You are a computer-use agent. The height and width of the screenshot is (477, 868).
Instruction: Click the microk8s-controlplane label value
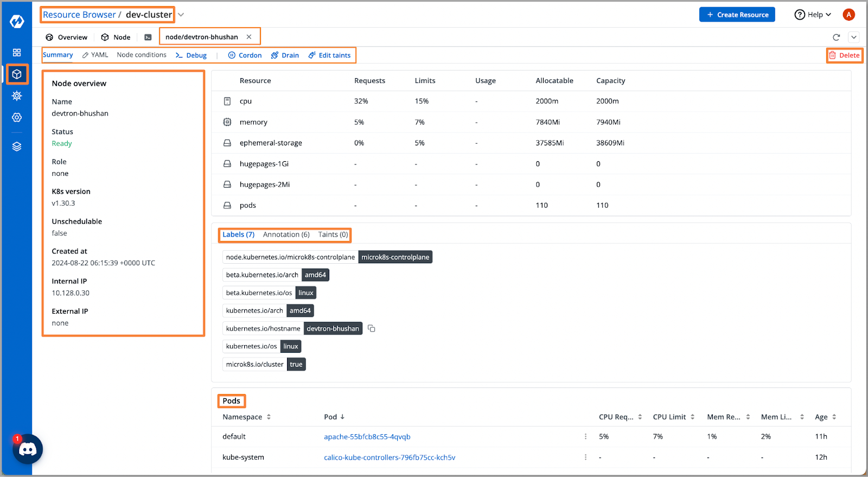395,257
